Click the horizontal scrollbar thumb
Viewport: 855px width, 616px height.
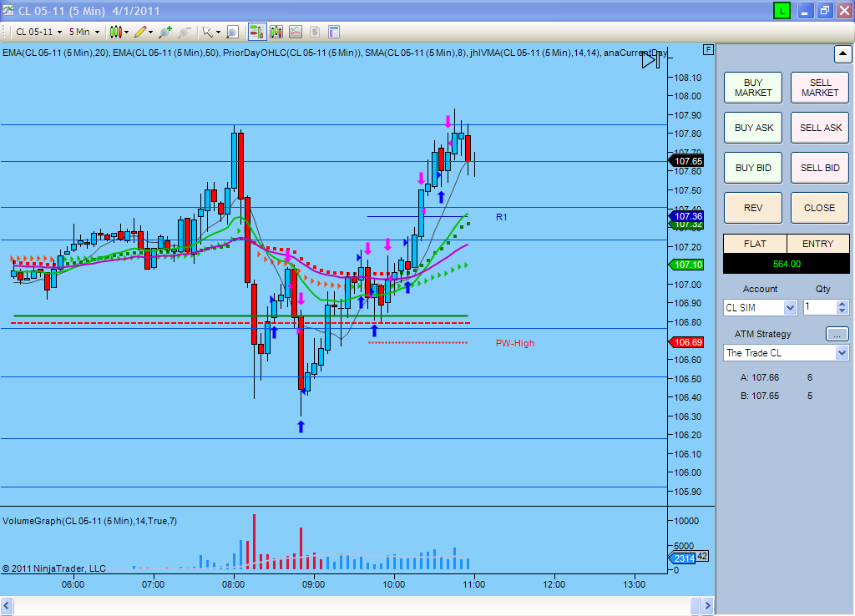point(695,606)
